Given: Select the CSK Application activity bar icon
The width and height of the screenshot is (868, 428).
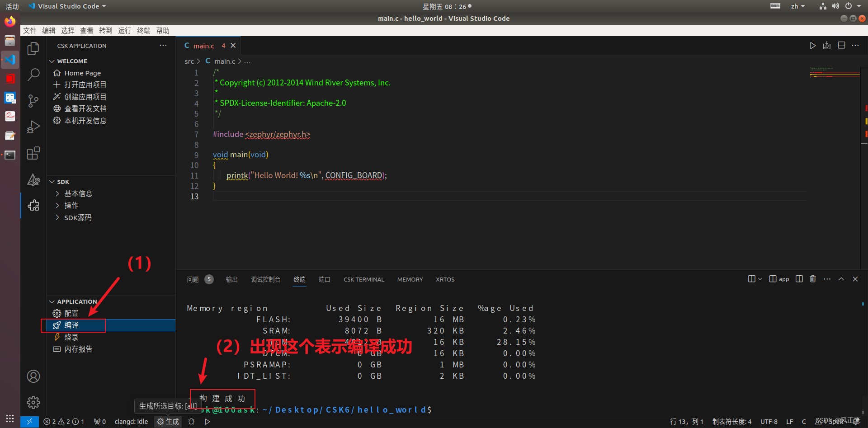Looking at the screenshot, I should 33,205.
